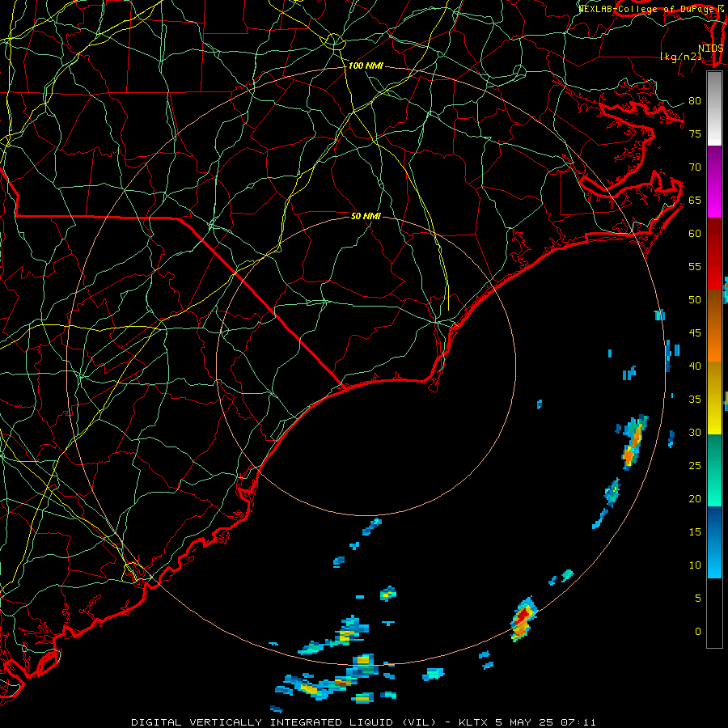Click the "KLTX" station identifier in the caption

(473, 722)
